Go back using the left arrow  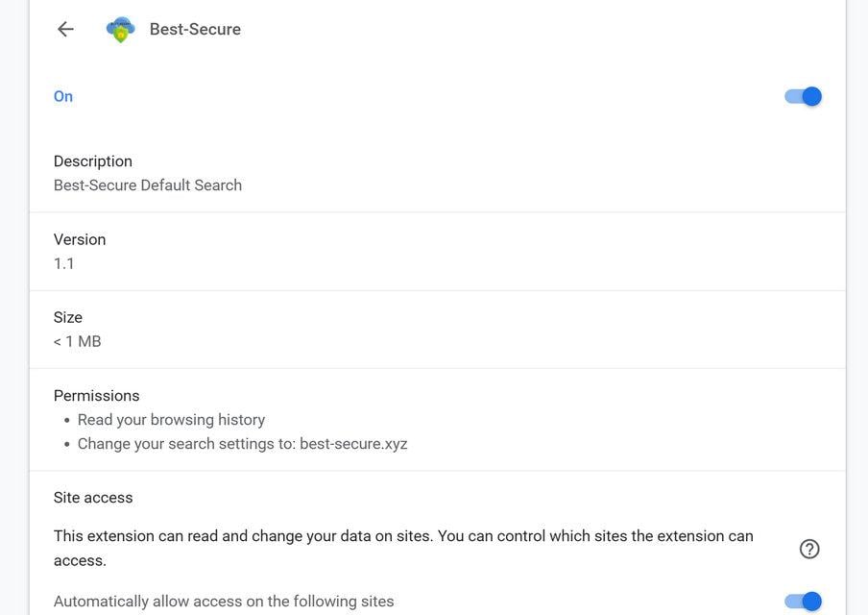(65, 29)
